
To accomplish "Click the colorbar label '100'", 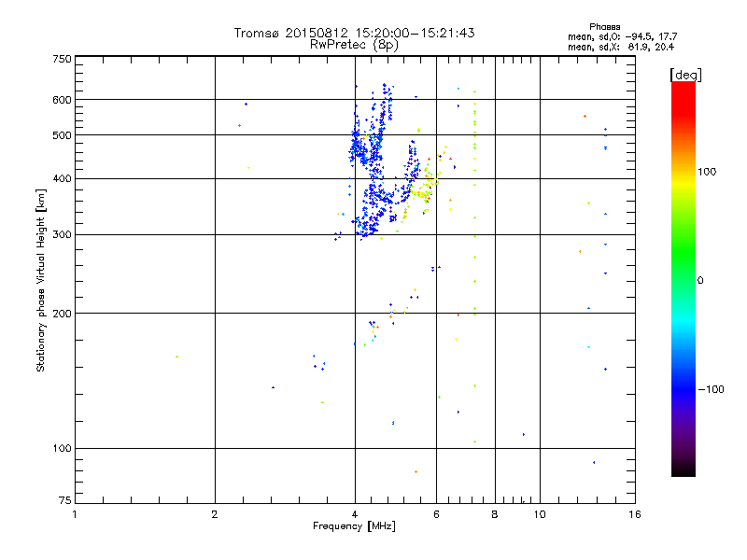I will [707, 172].
